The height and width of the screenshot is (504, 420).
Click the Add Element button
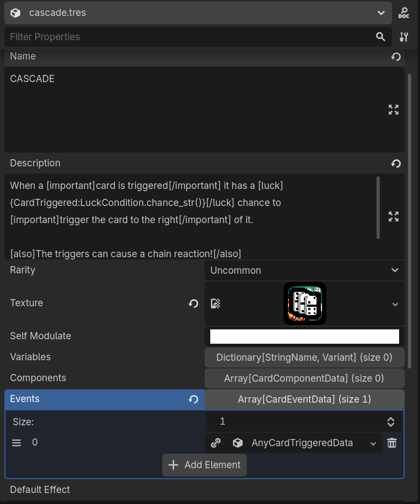(x=204, y=465)
